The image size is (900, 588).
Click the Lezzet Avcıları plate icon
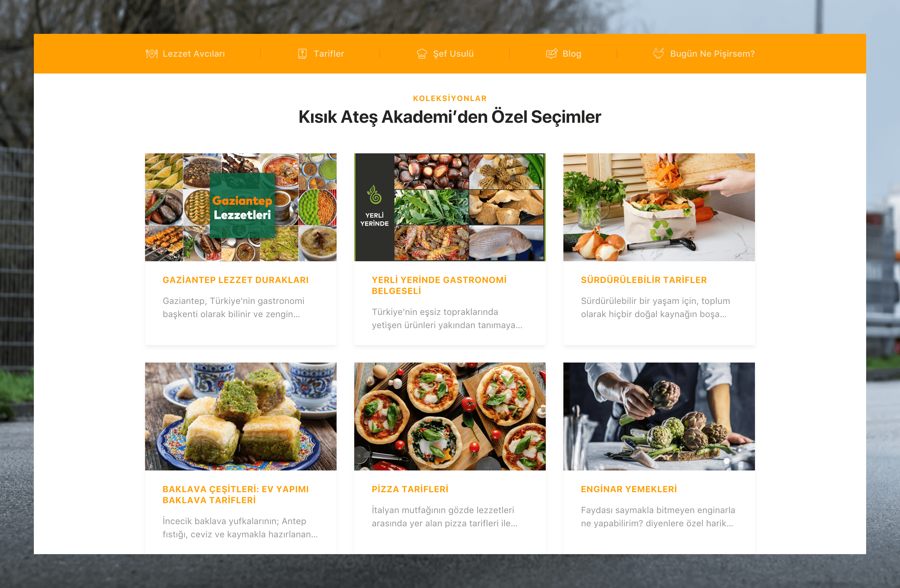pyautogui.click(x=151, y=54)
